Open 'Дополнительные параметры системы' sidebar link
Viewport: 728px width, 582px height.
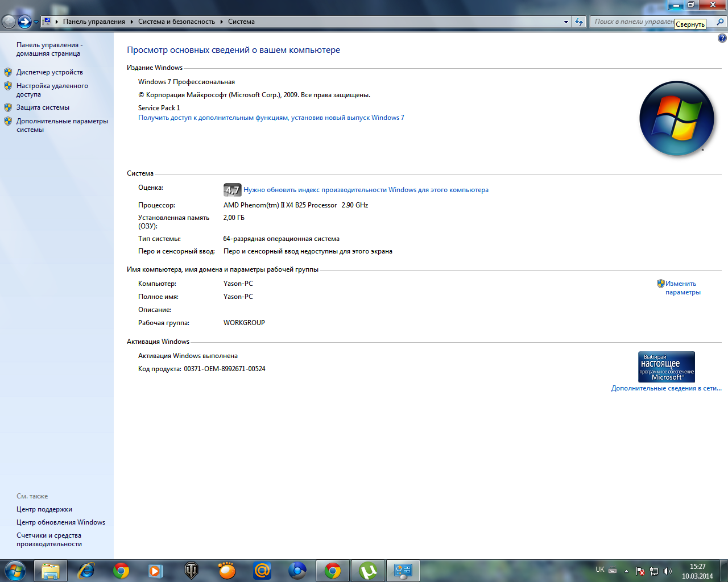62,125
